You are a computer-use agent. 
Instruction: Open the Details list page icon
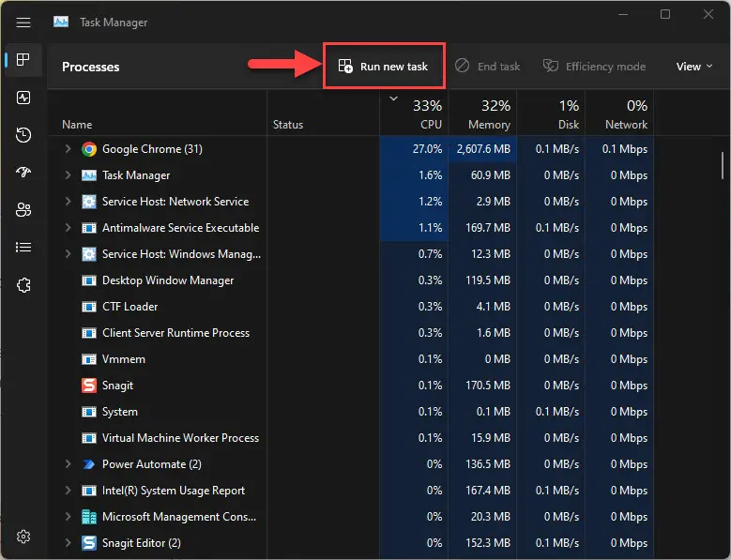23,248
